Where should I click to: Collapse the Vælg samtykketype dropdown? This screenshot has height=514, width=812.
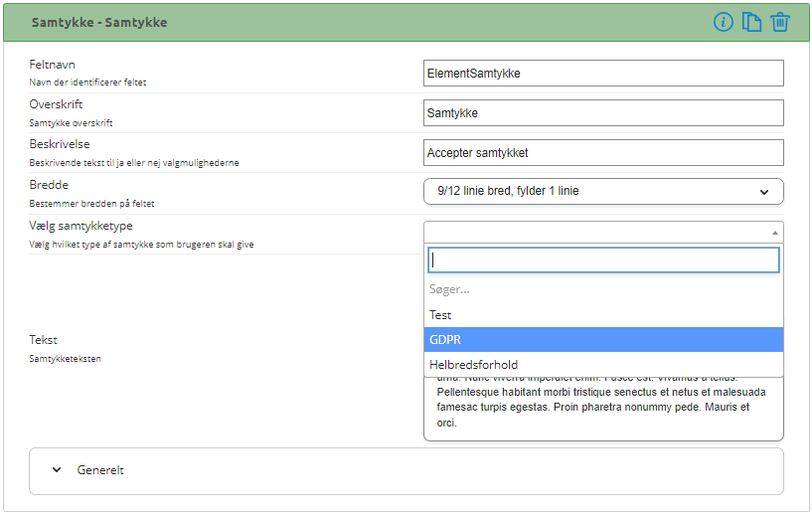pos(603,232)
